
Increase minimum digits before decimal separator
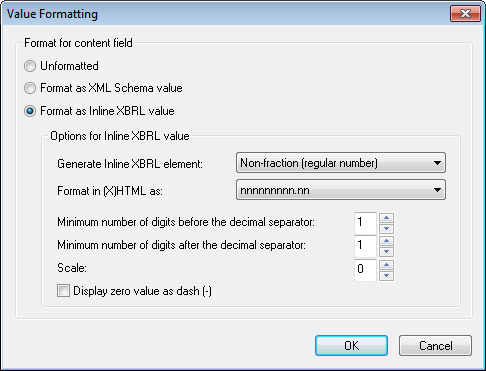click(386, 218)
